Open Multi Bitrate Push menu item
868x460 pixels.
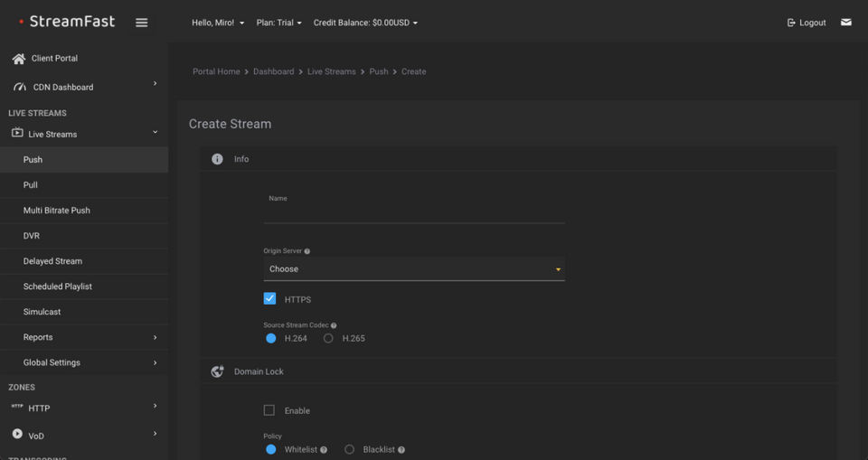(57, 211)
